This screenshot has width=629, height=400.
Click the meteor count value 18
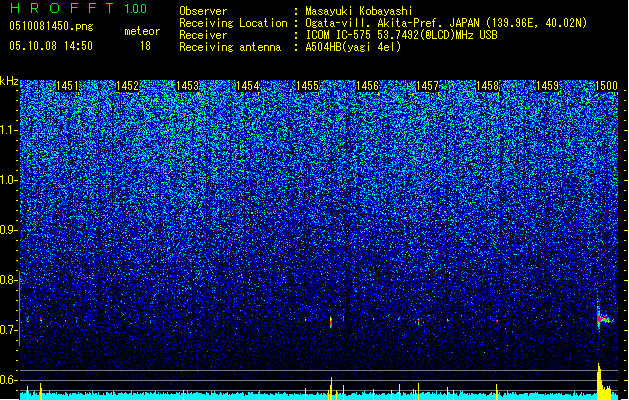[x=145, y=46]
